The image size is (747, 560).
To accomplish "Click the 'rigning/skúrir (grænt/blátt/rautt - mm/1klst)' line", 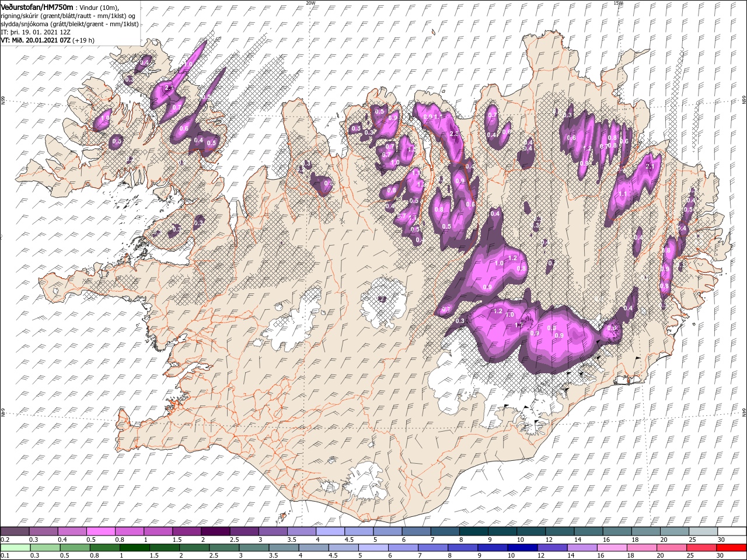I will (68, 15).
